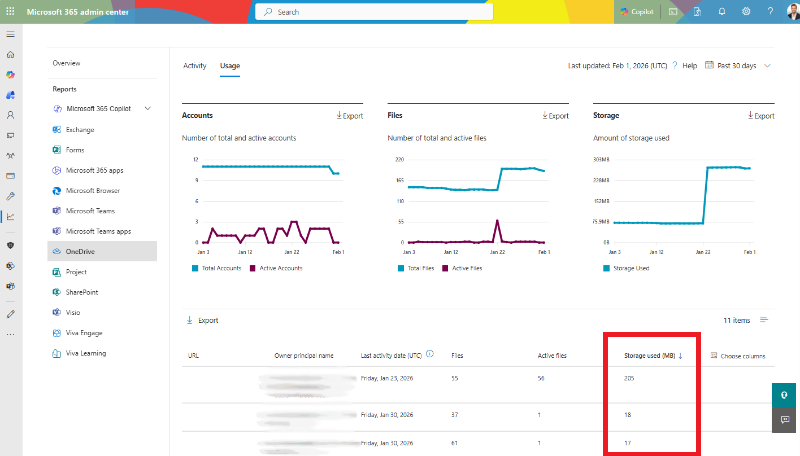Image resolution: width=800 pixels, height=456 pixels.
Task: Open Visio report
Action: 73,313
